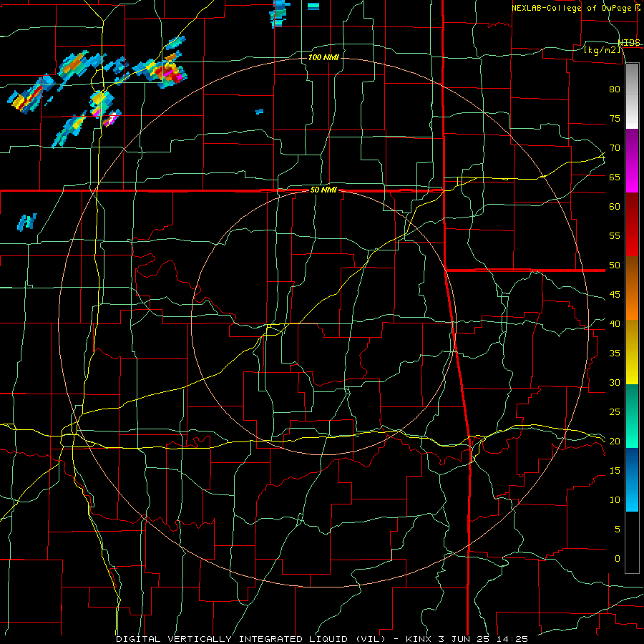Pick the yellow segment of the VIL color bar
This screenshot has height=644, width=644.
[x=632, y=352]
